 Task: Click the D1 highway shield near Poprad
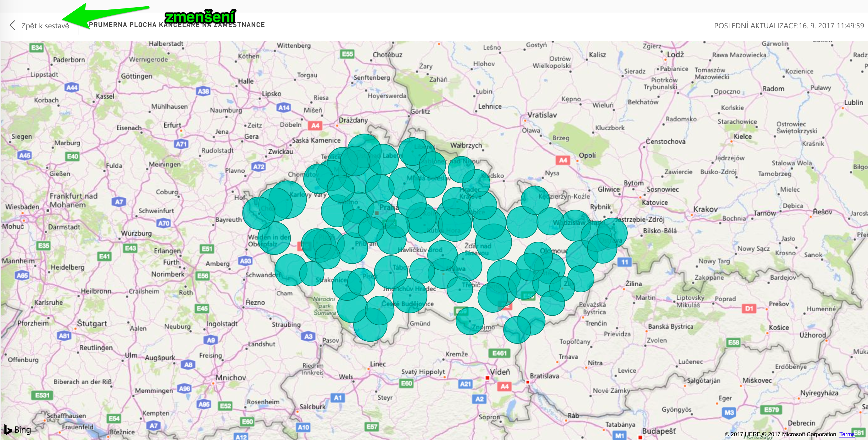[749, 308]
